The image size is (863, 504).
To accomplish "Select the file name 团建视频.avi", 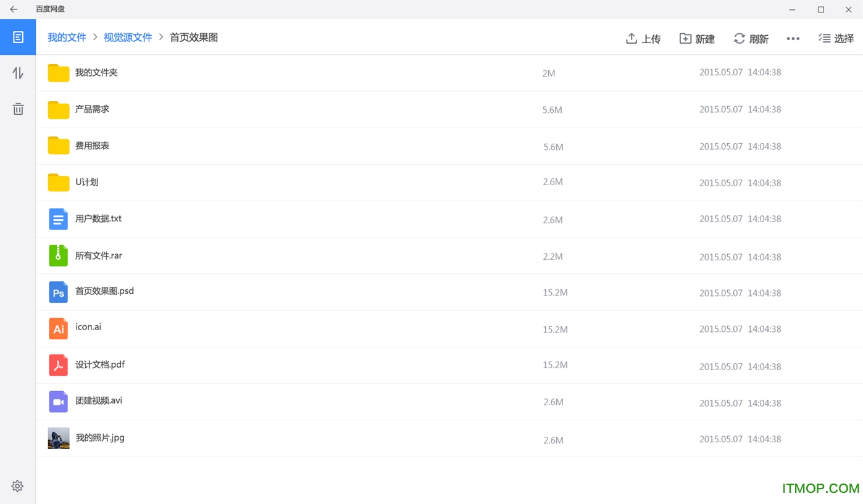I will coord(99,400).
